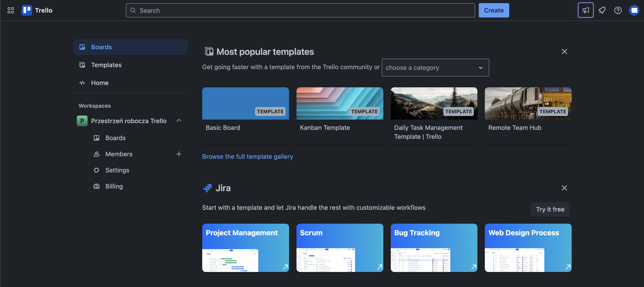Screen dimensions: 644x287
Task: Click the Most popular templates header icon
Action: 209,51
